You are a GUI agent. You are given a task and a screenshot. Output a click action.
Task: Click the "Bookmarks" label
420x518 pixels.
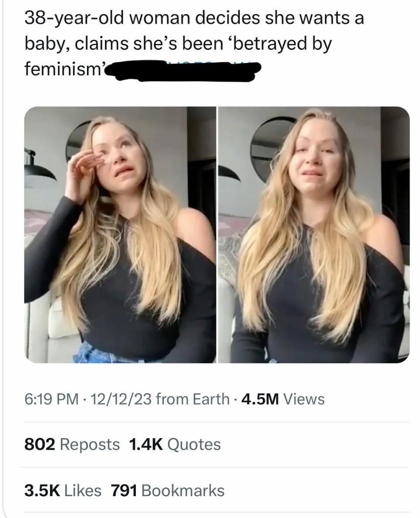(183, 490)
